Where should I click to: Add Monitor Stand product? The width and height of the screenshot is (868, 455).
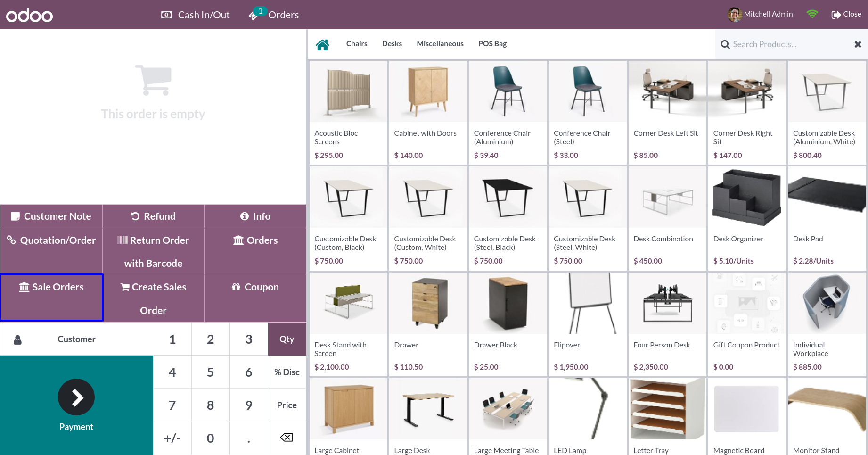click(x=827, y=416)
